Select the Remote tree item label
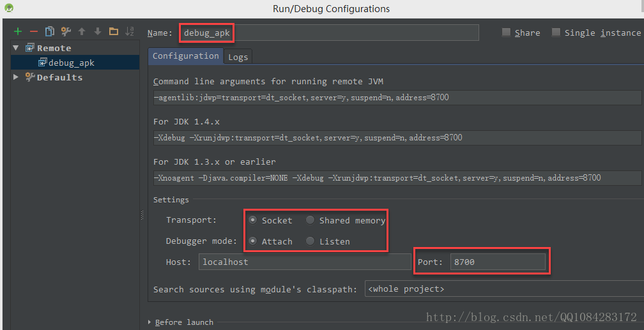 tap(54, 48)
